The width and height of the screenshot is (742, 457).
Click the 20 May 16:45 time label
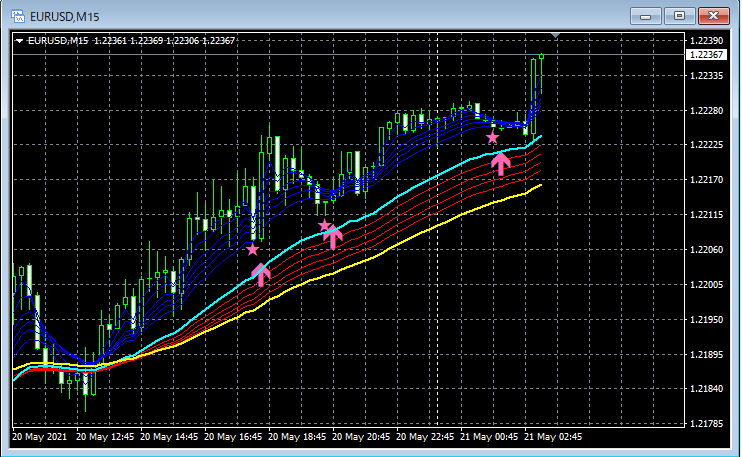tap(233, 437)
